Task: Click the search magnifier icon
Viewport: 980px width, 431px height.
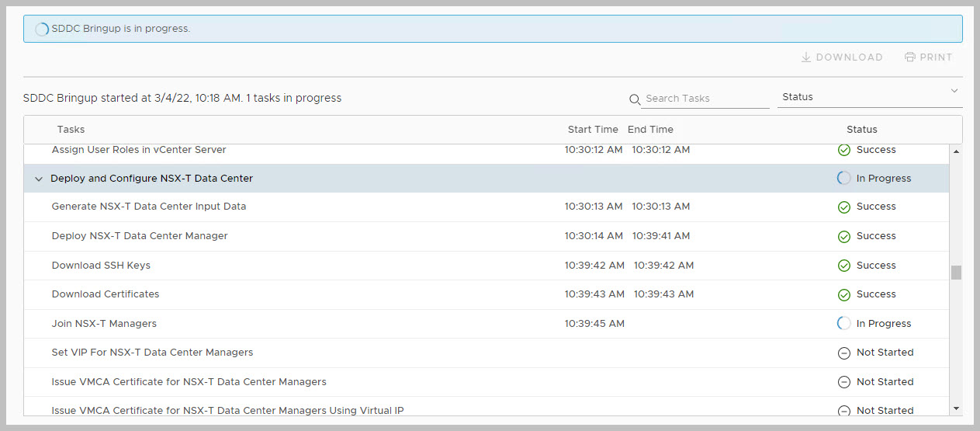Action: tap(635, 99)
